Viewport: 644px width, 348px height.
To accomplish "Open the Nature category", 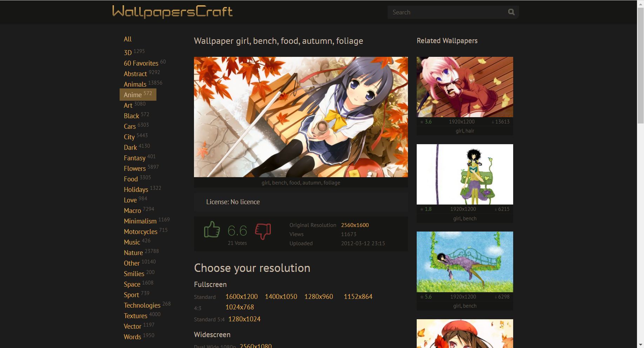I will click(x=133, y=253).
